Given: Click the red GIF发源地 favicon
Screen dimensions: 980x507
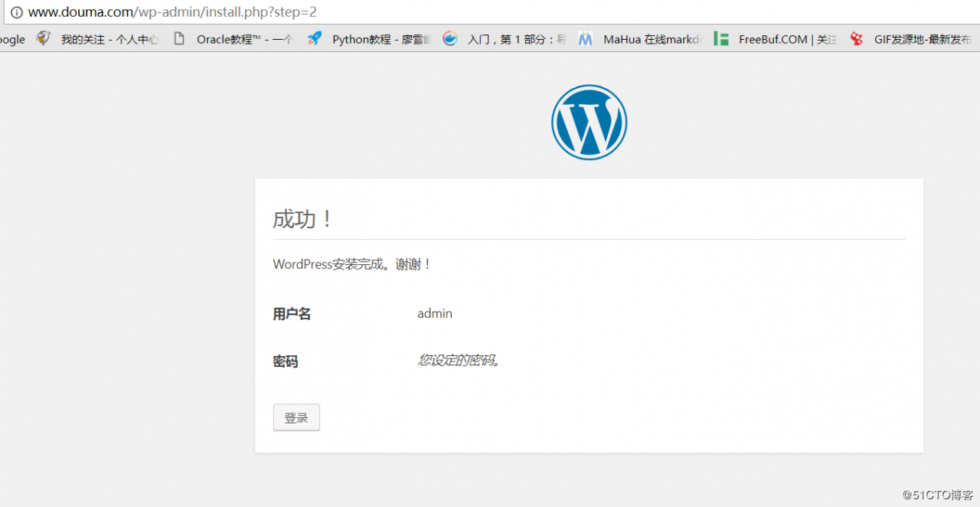Looking at the screenshot, I should [857, 38].
